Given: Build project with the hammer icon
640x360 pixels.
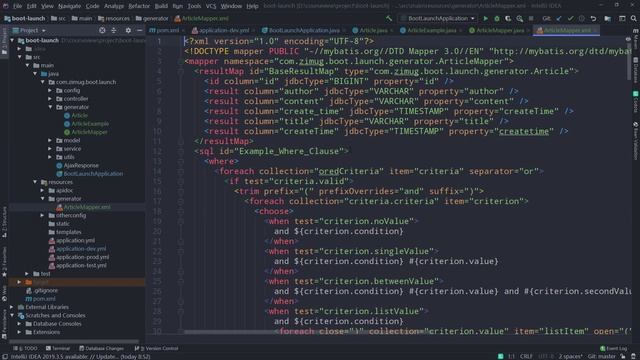Looking at the screenshot, I should (x=389, y=18).
